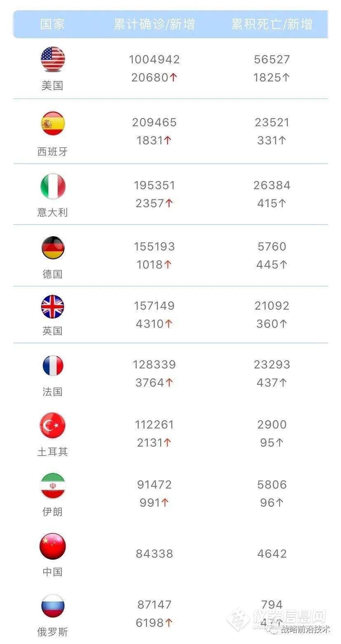Select the Spain flag icon
Screen dimensions: 341x644
[53, 123]
